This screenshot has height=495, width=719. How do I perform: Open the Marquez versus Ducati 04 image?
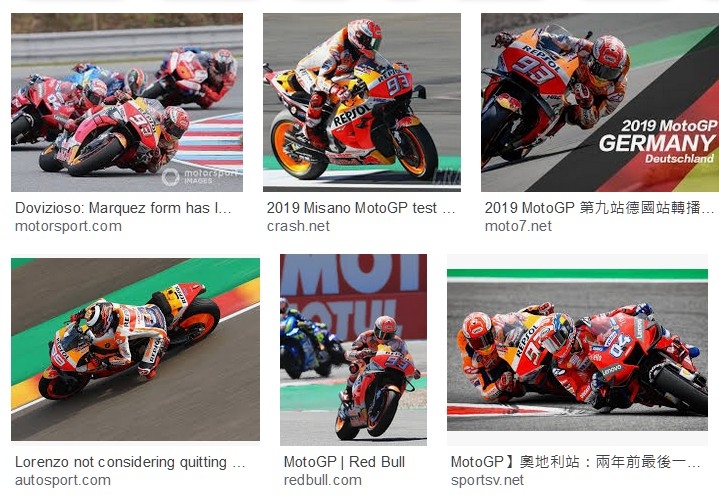(x=577, y=350)
